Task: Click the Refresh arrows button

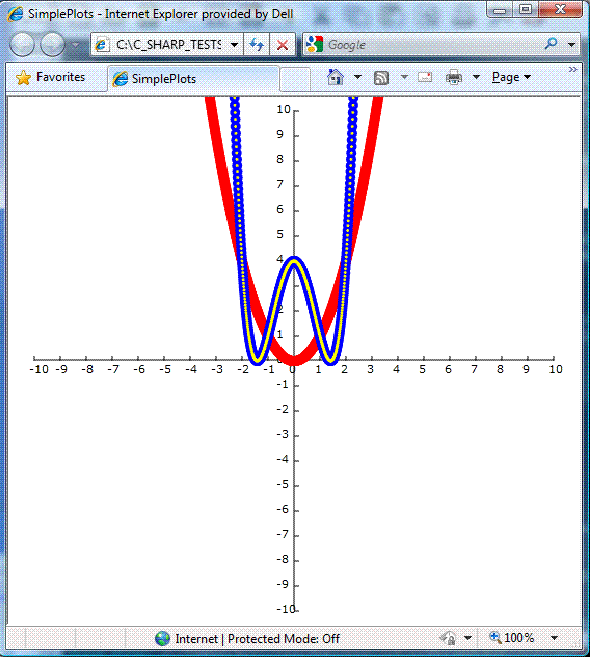Action: point(256,44)
